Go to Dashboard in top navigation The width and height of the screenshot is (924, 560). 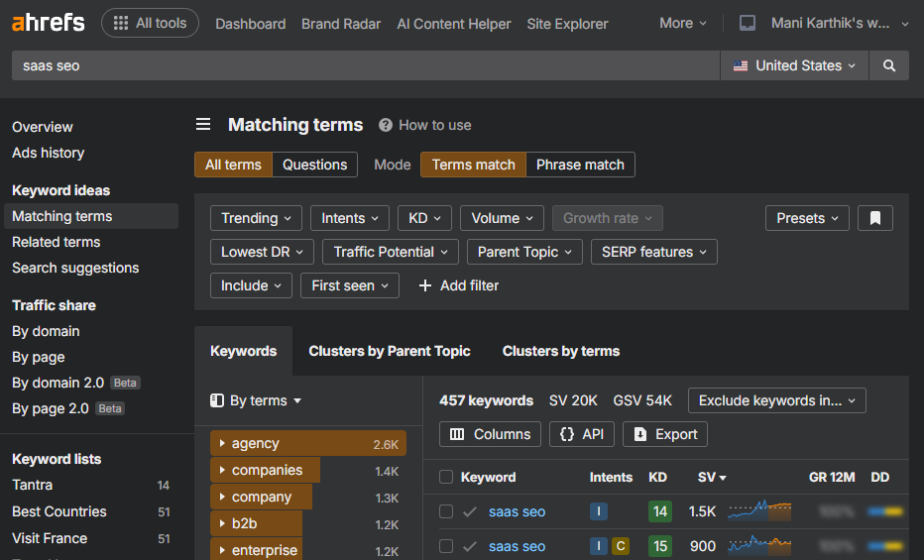[x=251, y=24]
